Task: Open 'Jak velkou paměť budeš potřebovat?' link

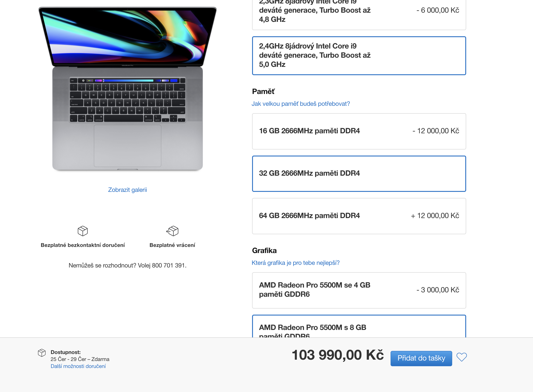Action: [x=301, y=104]
